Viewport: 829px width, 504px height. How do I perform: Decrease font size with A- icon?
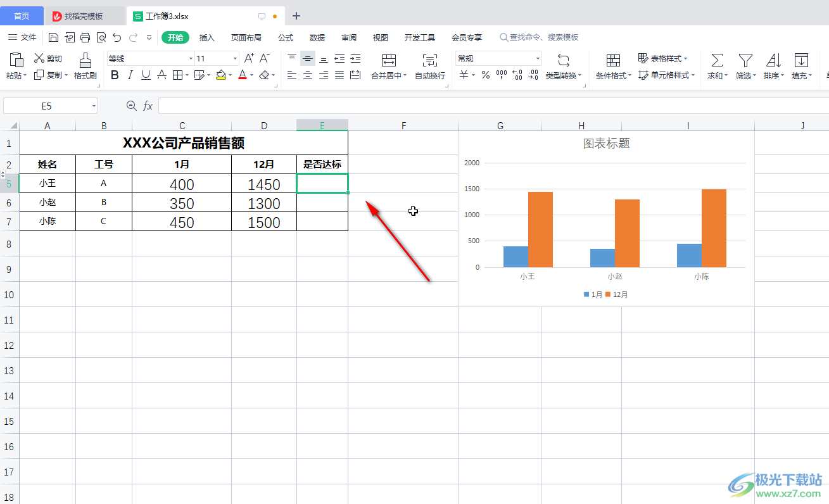265,58
